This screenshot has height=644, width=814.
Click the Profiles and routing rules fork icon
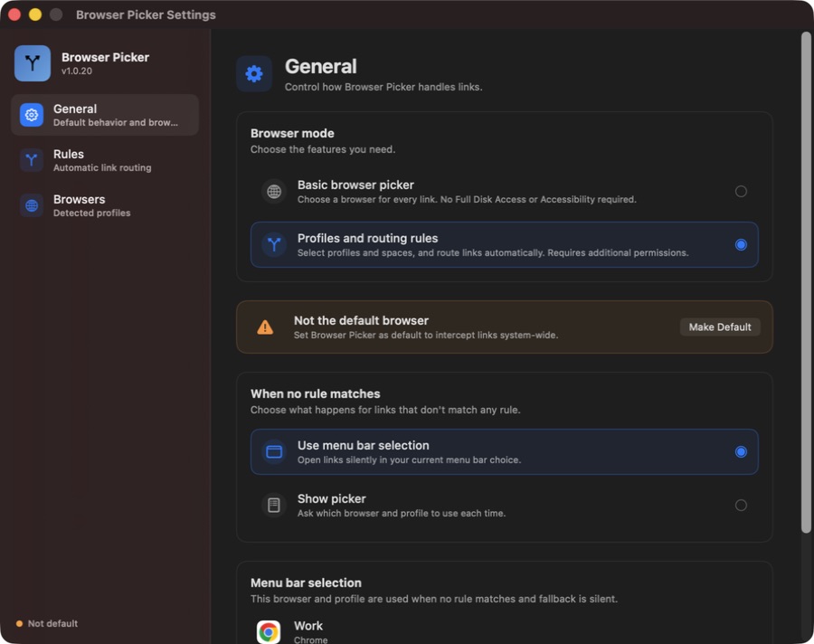coord(274,244)
